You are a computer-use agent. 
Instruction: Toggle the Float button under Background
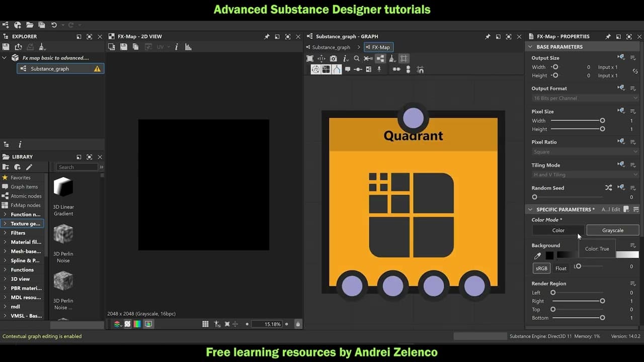pyautogui.click(x=561, y=268)
